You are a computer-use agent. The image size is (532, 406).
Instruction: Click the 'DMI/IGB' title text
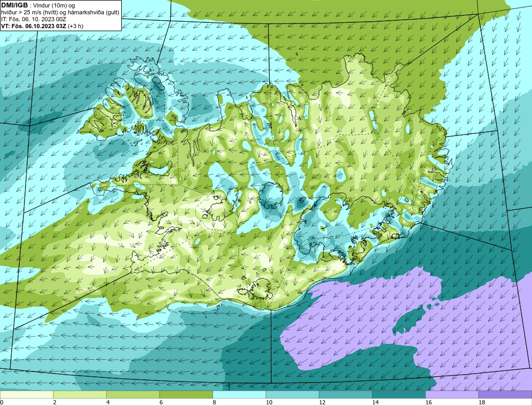[x=14, y=5]
